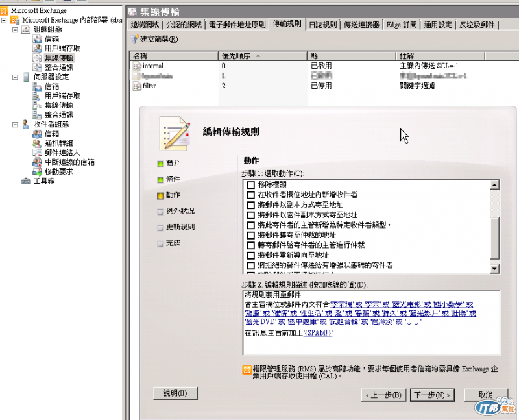Select 整合通訊 icon under 組織組態
519x420 pixels.
(37, 68)
